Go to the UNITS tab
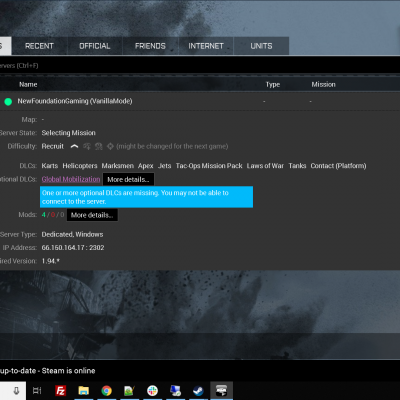 261,46
